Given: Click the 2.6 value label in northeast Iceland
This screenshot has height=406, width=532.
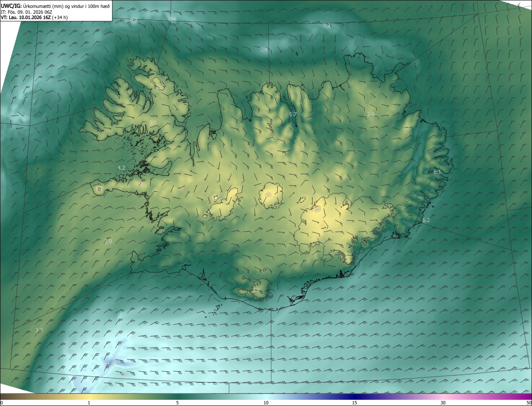Looking at the screenshot, I should [371, 114].
